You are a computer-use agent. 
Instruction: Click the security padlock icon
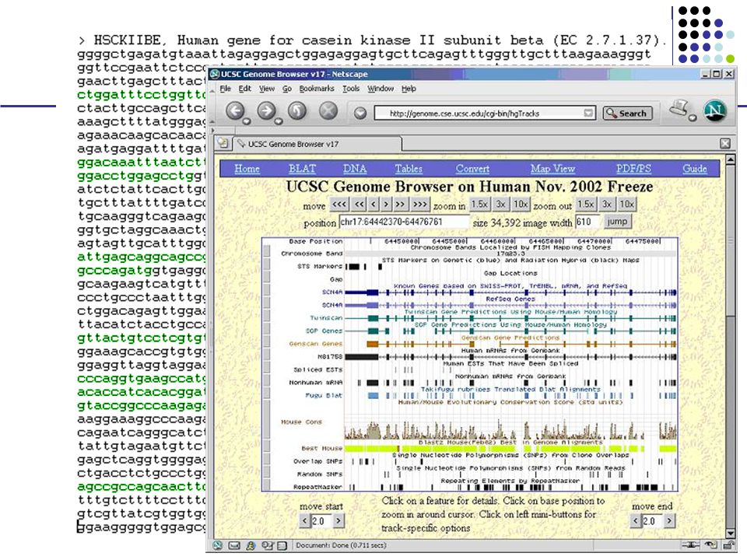[728, 544]
